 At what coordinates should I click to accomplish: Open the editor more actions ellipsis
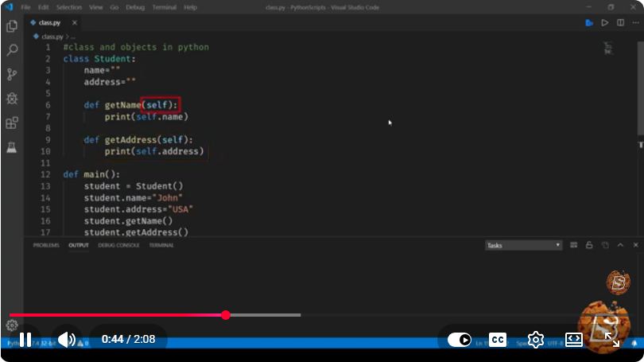636,23
